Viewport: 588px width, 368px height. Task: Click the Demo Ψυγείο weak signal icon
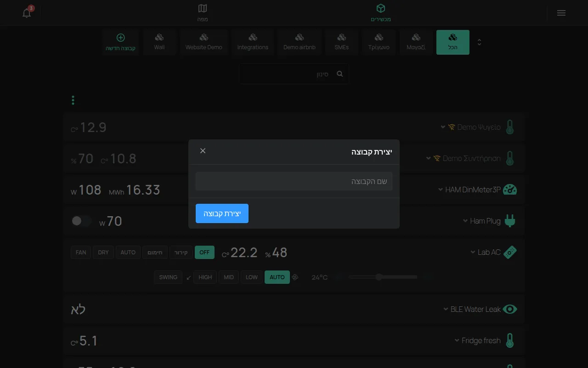452,127
